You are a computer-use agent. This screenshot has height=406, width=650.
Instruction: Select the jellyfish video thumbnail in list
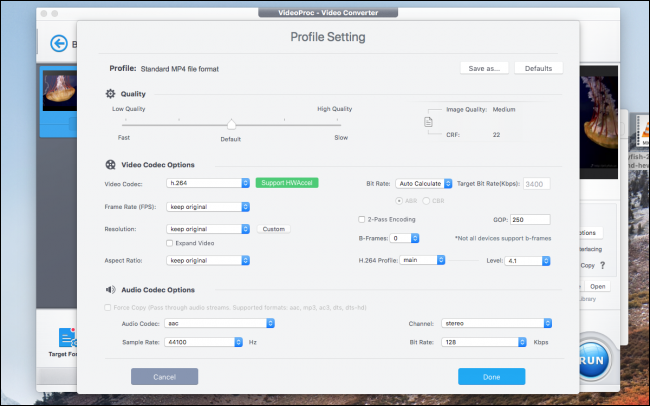coord(60,91)
